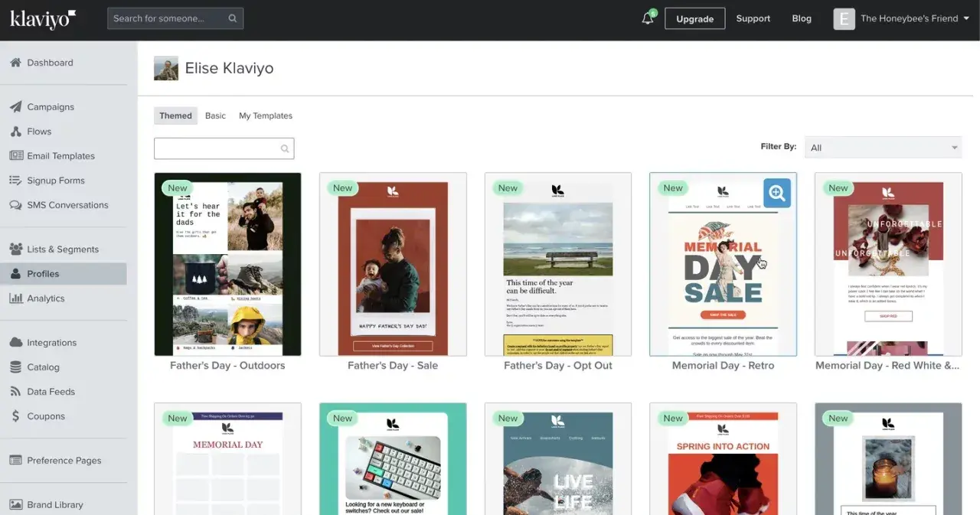
Task: Click the Upgrade button
Action: click(x=694, y=19)
